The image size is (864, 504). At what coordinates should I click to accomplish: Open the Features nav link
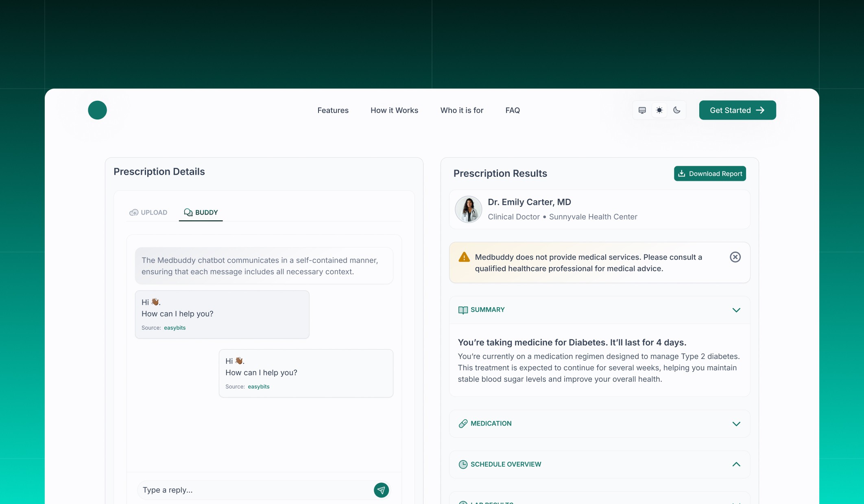[x=333, y=110]
